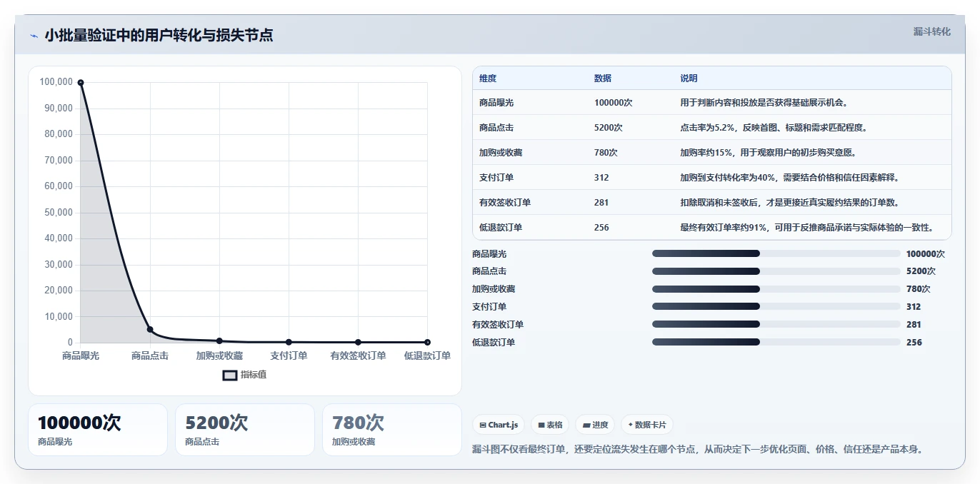
Task: Click the 780次 data card
Action: click(x=392, y=430)
